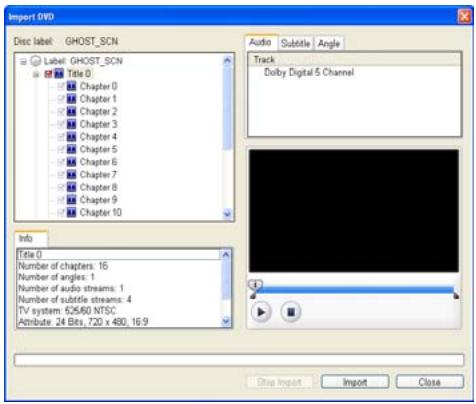Toggle the Chapter 10 checkbox
This screenshot has width=476, height=404.
[61, 212]
